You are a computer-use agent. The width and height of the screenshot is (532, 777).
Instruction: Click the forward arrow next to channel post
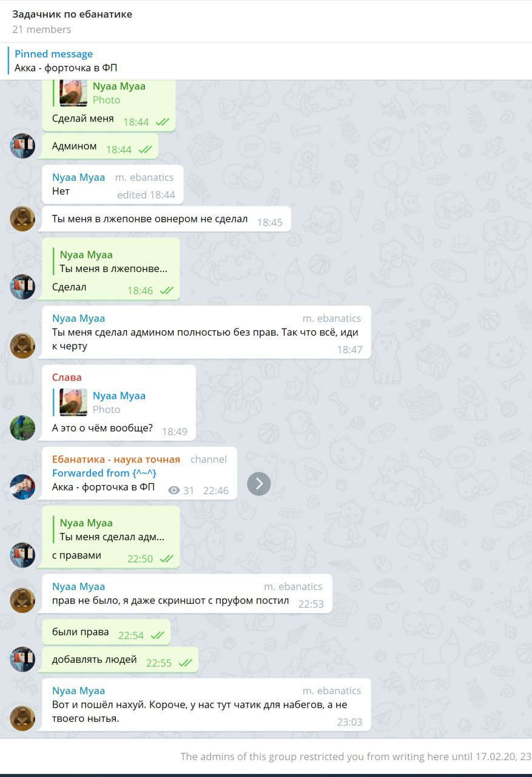point(259,483)
